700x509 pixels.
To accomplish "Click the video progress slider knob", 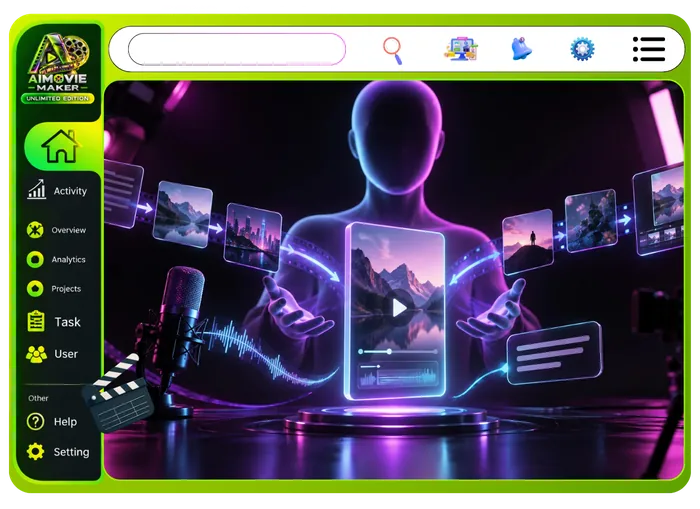I will pos(389,352).
